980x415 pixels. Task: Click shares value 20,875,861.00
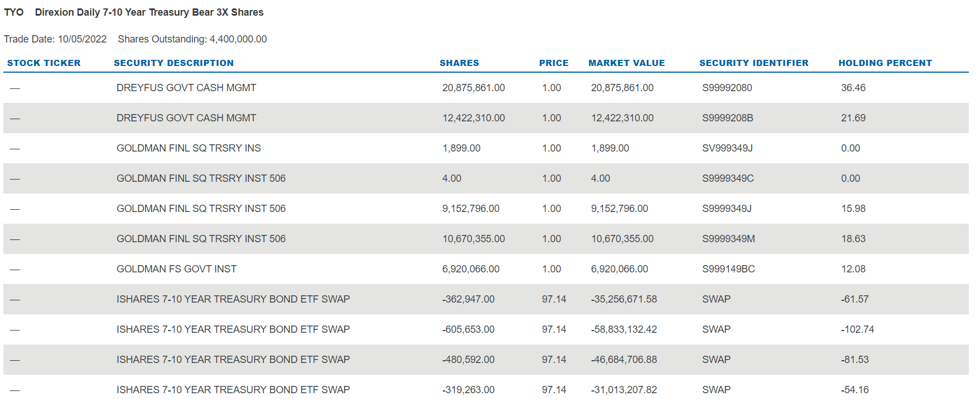(x=473, y=88)
